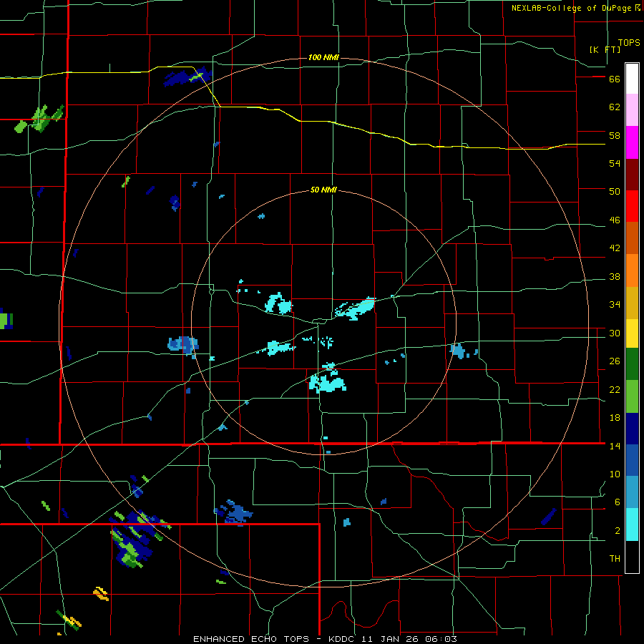Select the bright red legend swatch

632,206
